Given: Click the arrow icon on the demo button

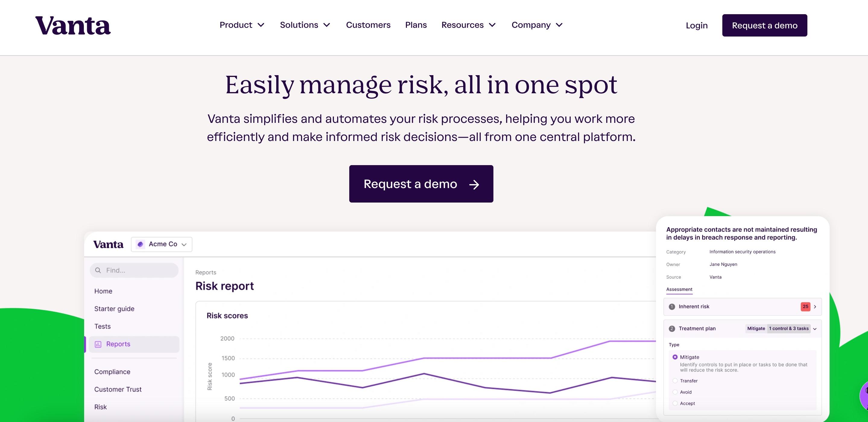Looking at the screenshot, I should pyautogui.click(x=474, y=184).
